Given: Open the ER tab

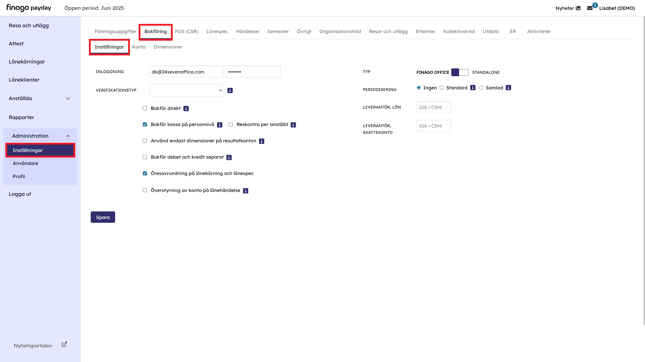Looking at the screenshot, I should point(513,31).
